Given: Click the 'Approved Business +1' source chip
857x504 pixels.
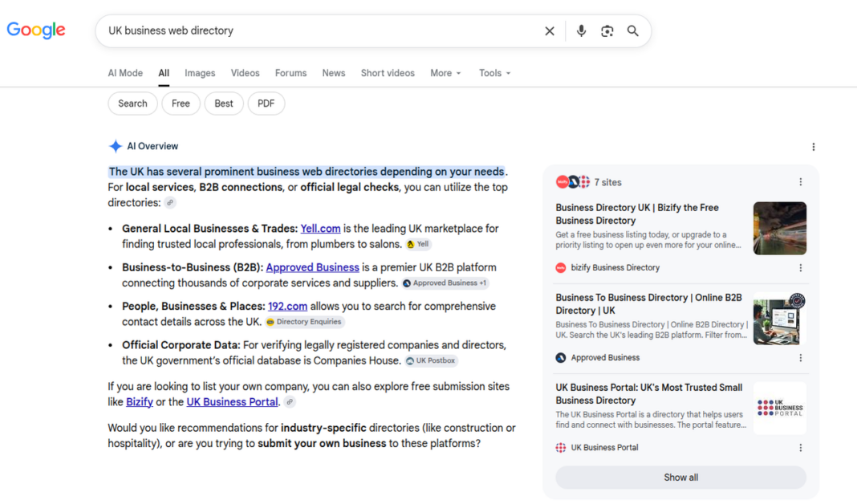Looking at the screenshot, I should pyautogui.click(x=445, y=283).
